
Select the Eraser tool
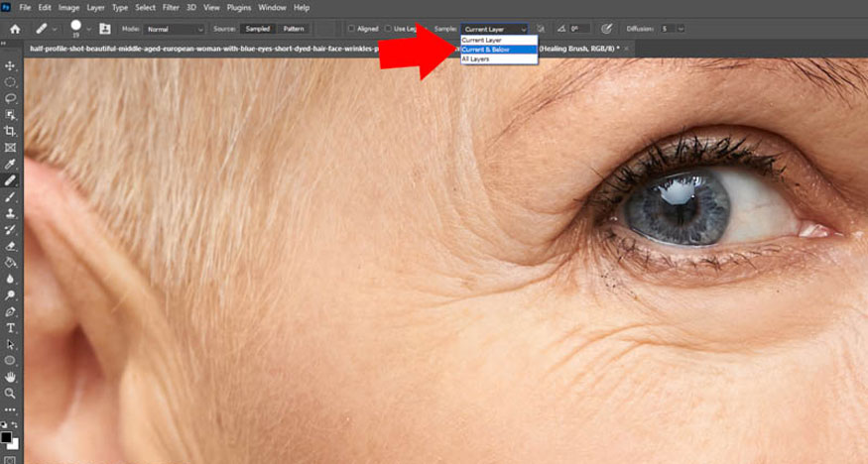[10, 246]
